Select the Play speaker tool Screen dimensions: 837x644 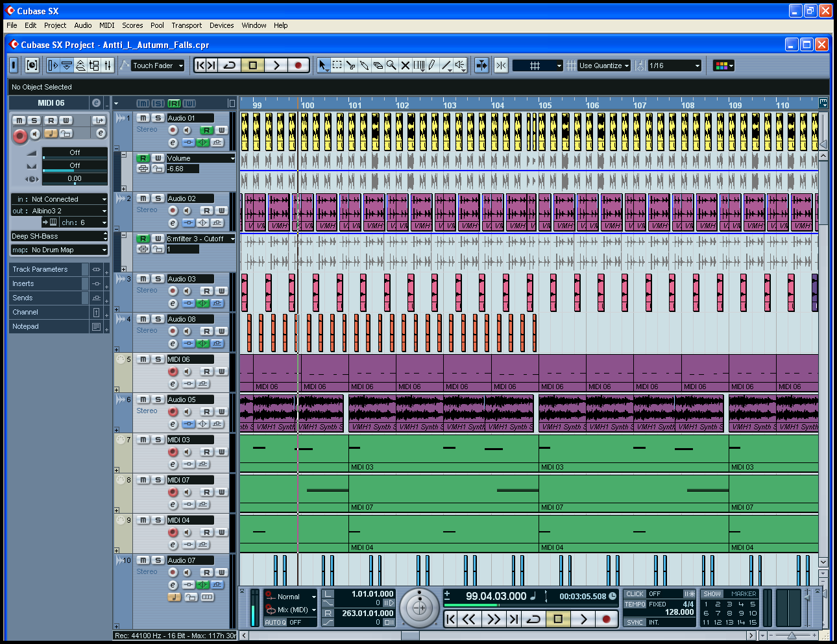coord(460,65)
